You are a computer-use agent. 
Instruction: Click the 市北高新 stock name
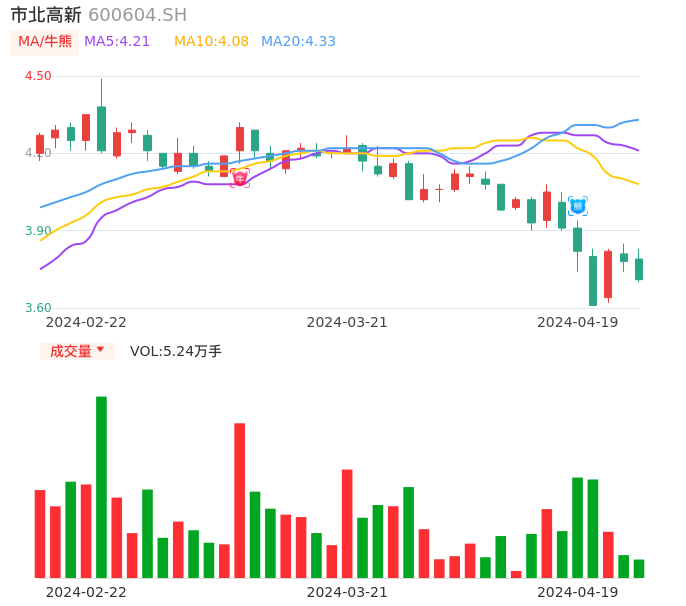point(46,15)
